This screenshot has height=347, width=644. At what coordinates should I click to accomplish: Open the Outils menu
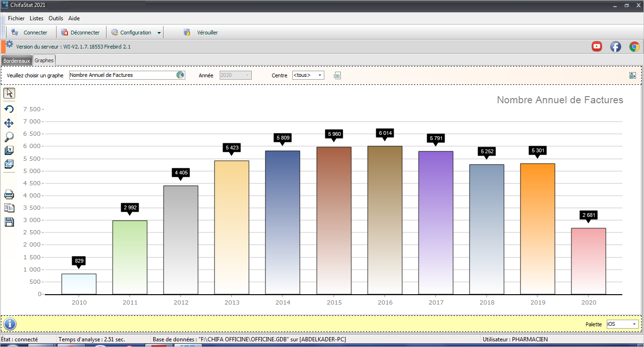click(x=56, y=18)
